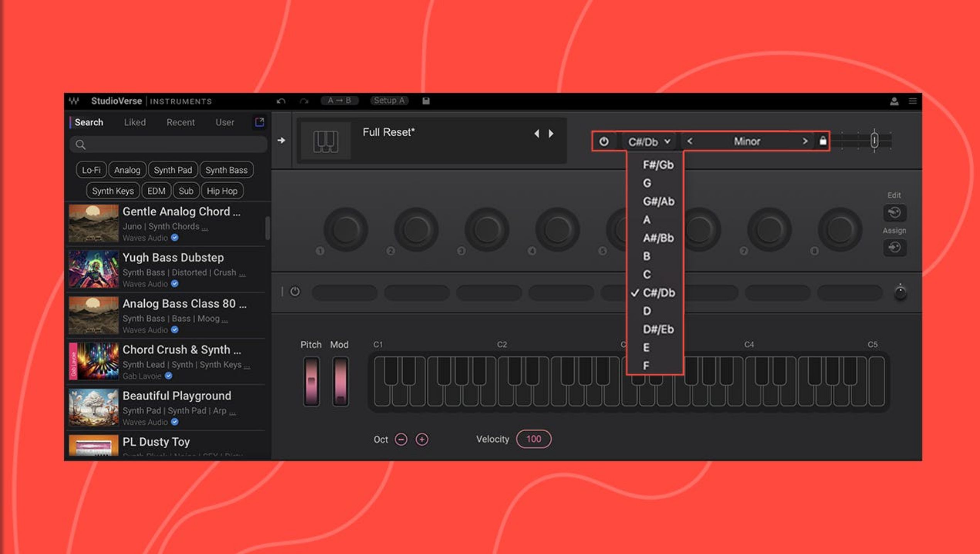Image resolution: width=980 pixels, height=554 pixels.
Task: Toggle the effects row power button
Action: click(x=295, y=292)
